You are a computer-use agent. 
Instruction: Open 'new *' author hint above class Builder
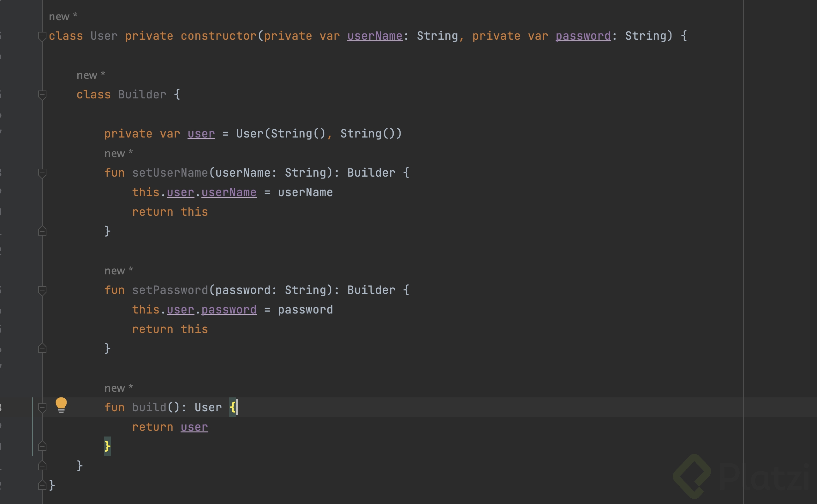(90, 75)
